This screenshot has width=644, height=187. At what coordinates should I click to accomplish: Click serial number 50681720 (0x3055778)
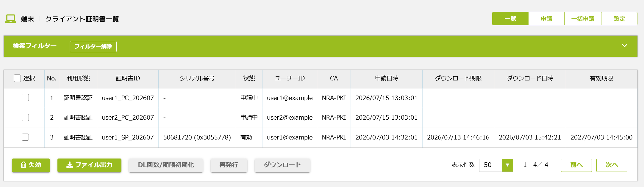197,137
